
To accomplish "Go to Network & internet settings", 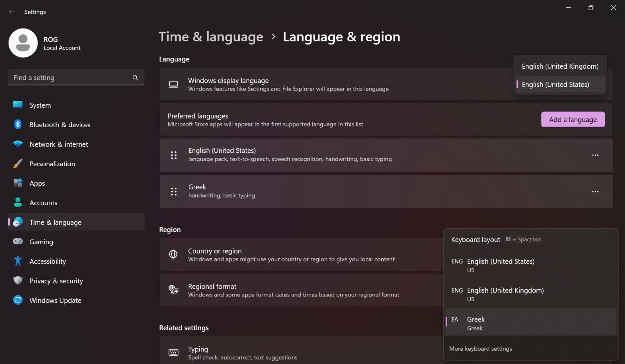I will [x=76, y=144].
